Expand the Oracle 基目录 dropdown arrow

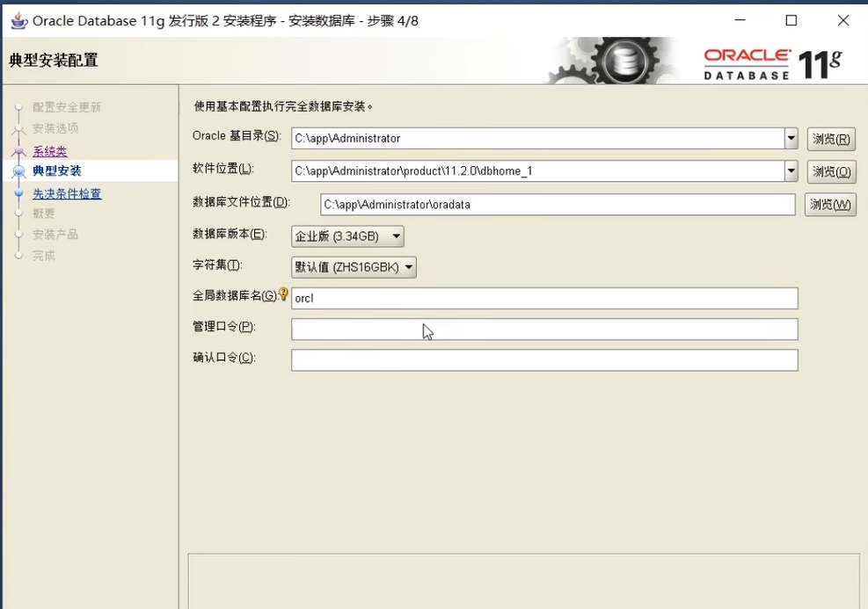(791, 138)
